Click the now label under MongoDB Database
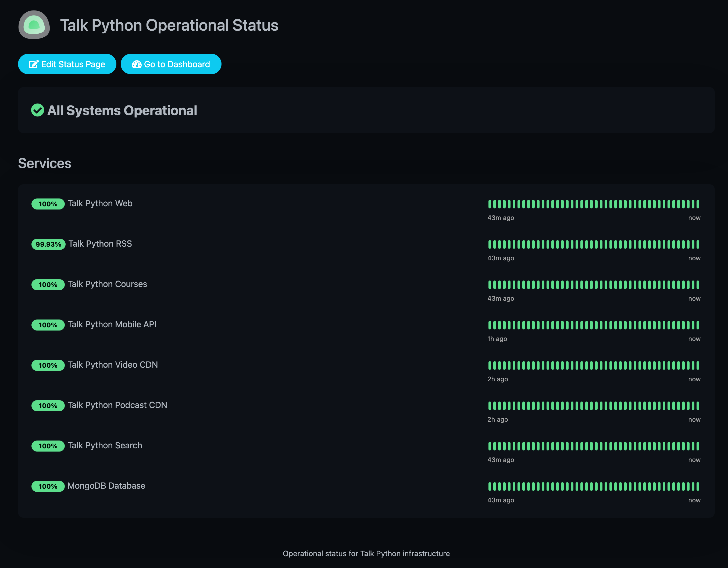Screen dimensions: 728x568 [x=694, y=500]
